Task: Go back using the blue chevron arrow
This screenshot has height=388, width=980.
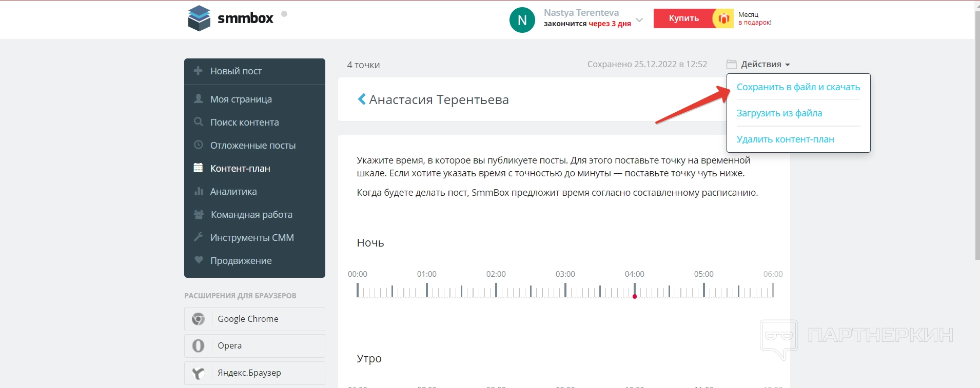Action: click(x=362, y=99)
